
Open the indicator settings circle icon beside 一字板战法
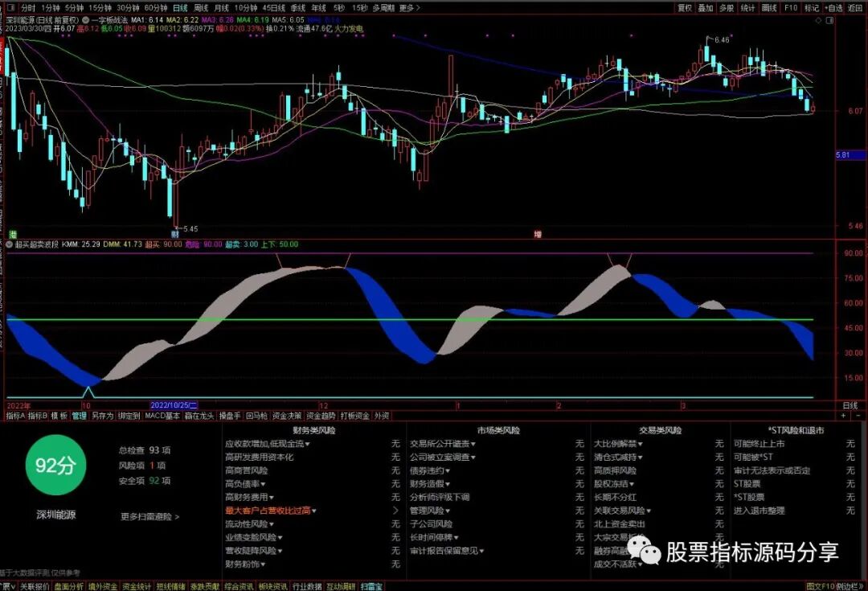86,20
